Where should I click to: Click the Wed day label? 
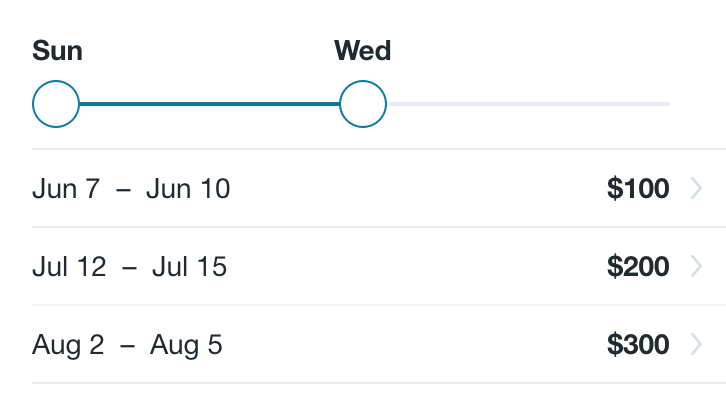pyautogui.click(x=363, y=51)
